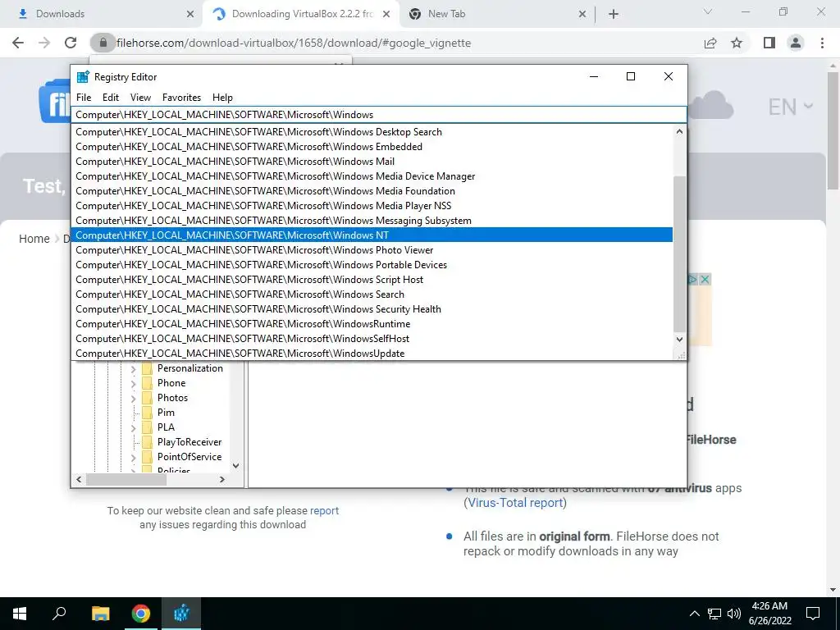
Task: Select WindowsUpdate suggestion
Action: (372, 354)
